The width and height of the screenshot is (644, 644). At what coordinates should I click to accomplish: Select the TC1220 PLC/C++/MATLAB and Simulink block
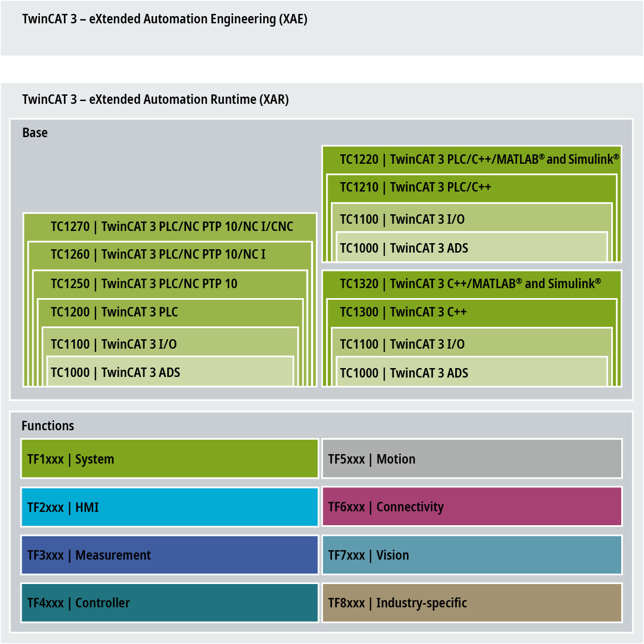479,160
